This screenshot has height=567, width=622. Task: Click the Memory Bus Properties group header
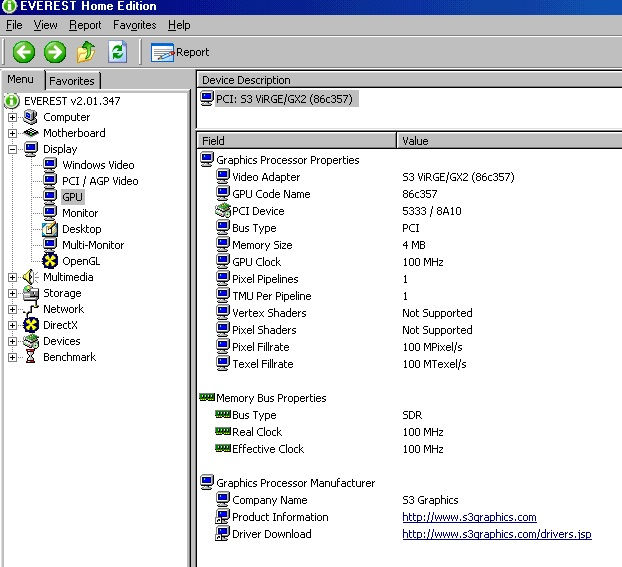coord(263,398)
